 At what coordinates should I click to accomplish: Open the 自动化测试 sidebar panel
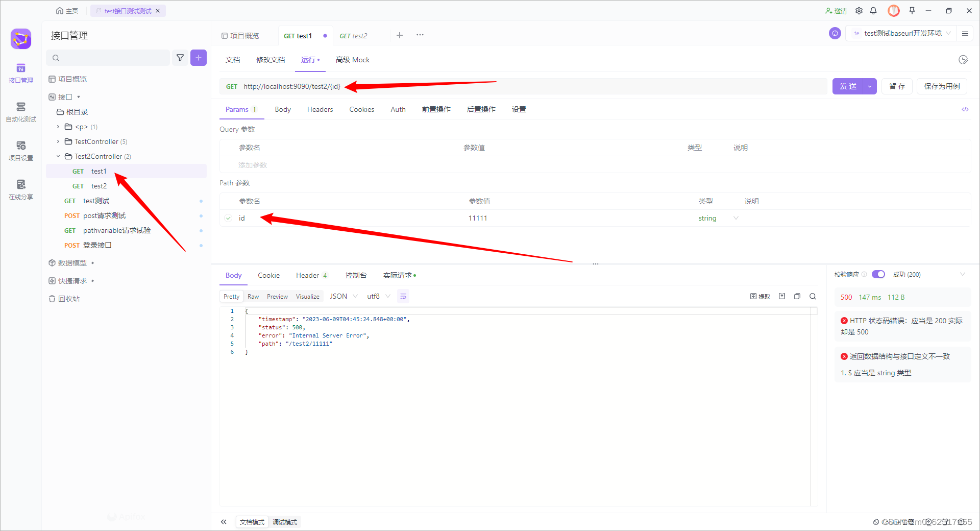coord(20,112)
